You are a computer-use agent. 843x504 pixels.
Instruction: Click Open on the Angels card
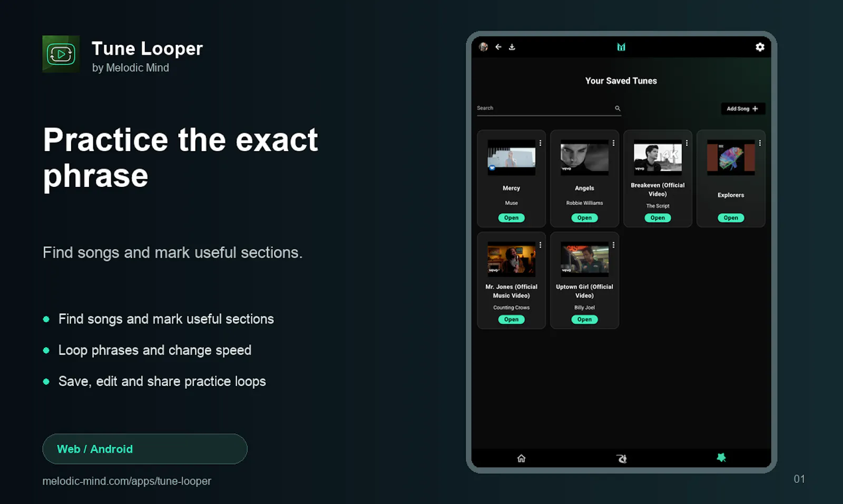(x=584, y=218)
